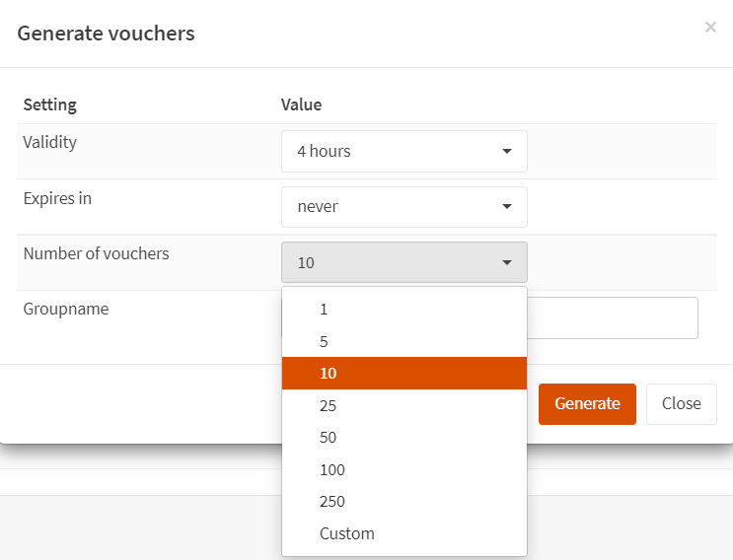
Task: Pick the 250 vouchers option
Action: pos(403,502)
